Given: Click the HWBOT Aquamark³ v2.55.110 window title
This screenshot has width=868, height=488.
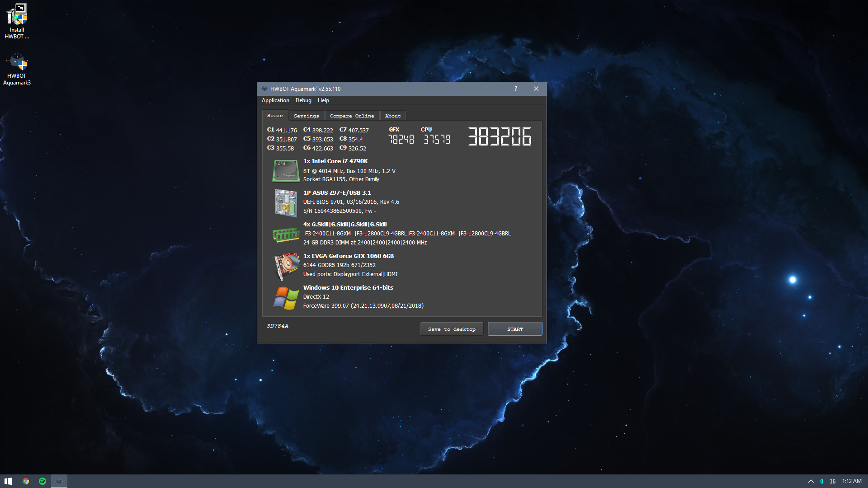Looking at the screenshot, I should [x=305, y=89].
